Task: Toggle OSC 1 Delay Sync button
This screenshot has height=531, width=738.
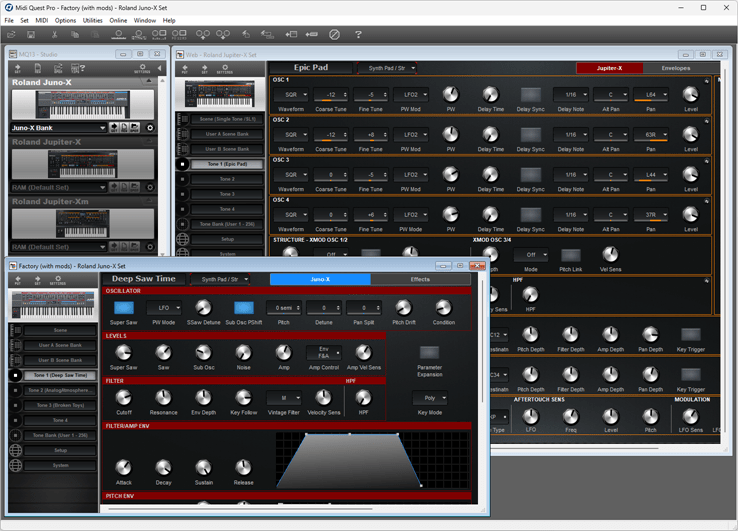Action: pyautogui.click(x=530, y=95)
